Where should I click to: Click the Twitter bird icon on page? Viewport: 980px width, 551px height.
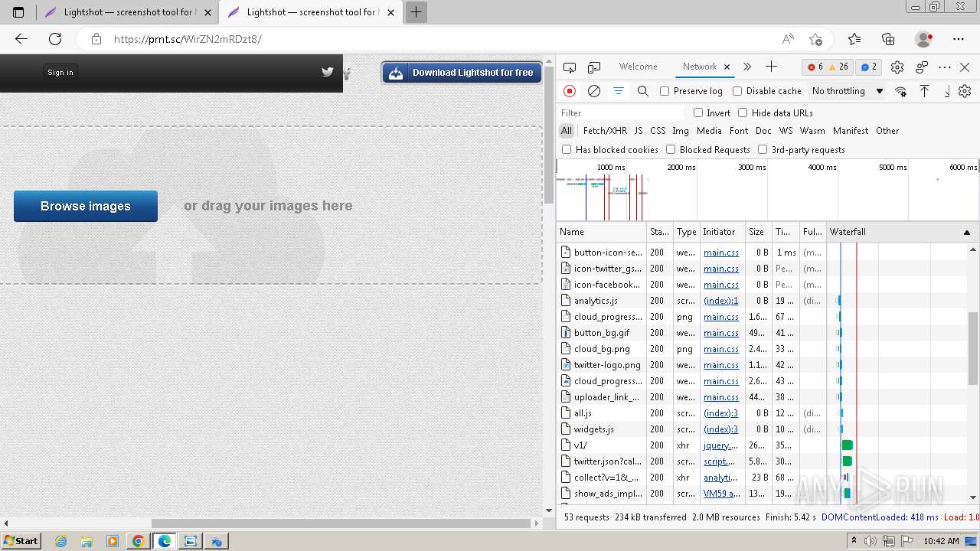328,73
